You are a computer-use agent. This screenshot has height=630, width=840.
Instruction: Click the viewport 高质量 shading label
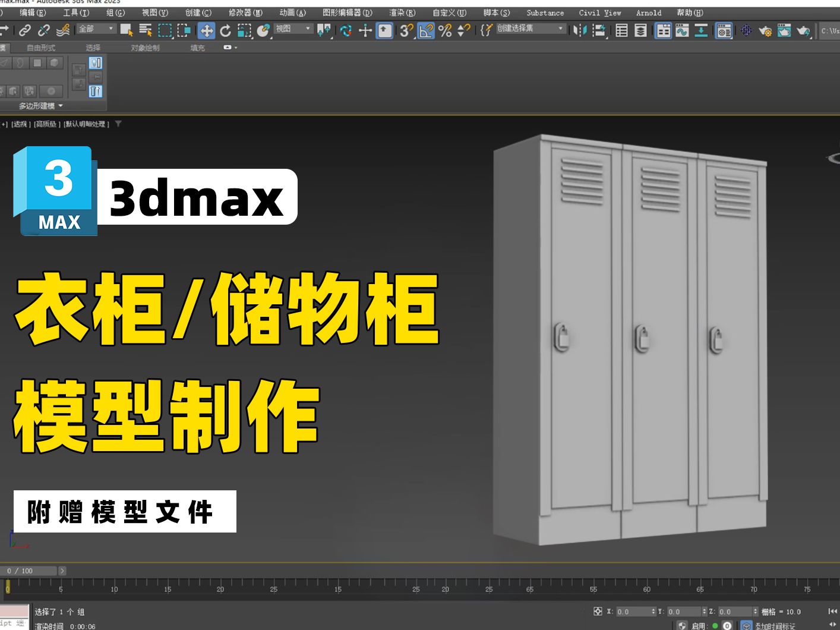(47, 124)
